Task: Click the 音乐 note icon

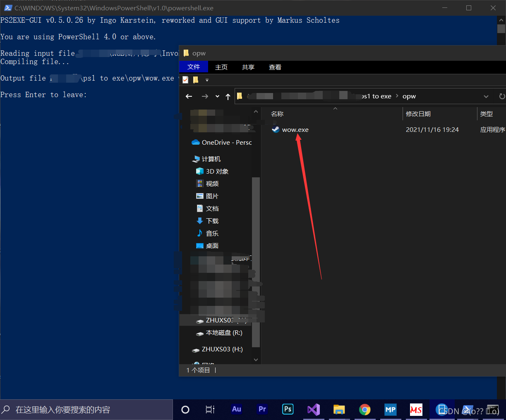Action: (x=200, y=233)
